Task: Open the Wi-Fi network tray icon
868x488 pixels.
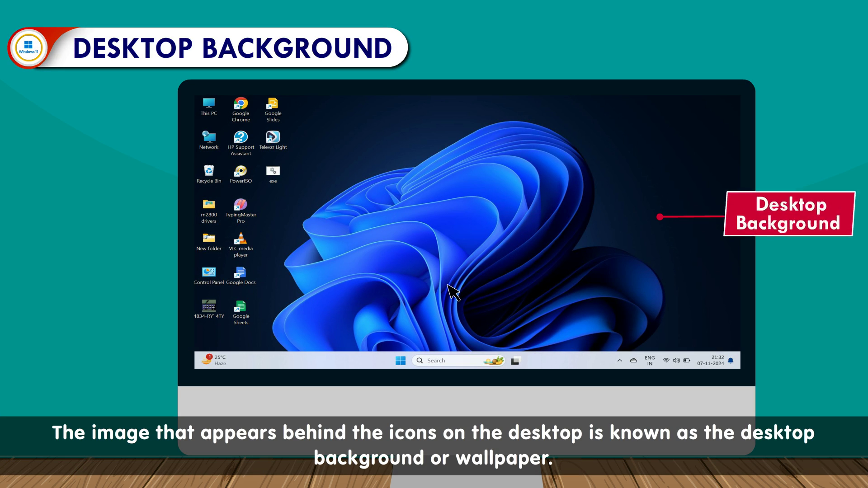Action: (666, 361)
